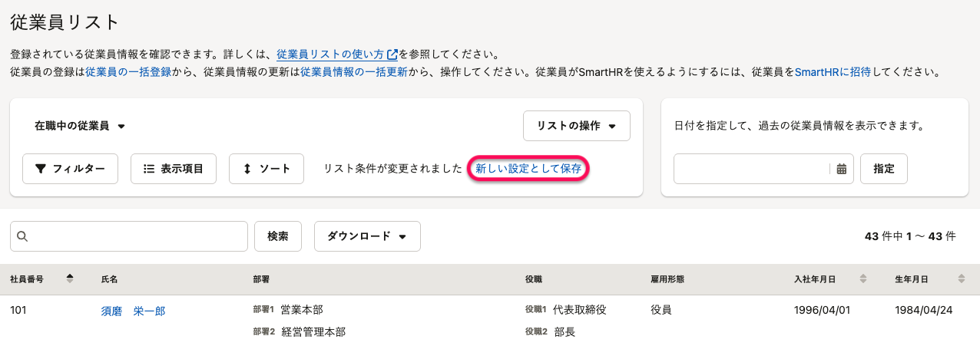Viewport: 980px width, 346px height.
Task: Follow the 従業員情報の一括更新 link
Action: pos(354,72)
